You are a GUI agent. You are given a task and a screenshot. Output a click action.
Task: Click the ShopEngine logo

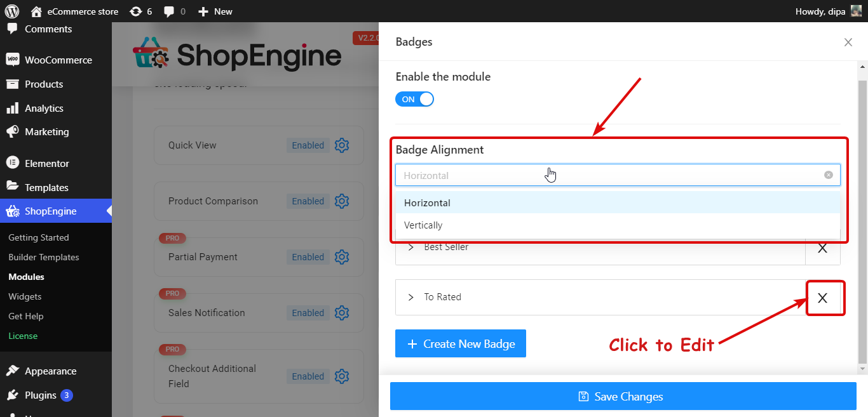click(x=236, y=55)
